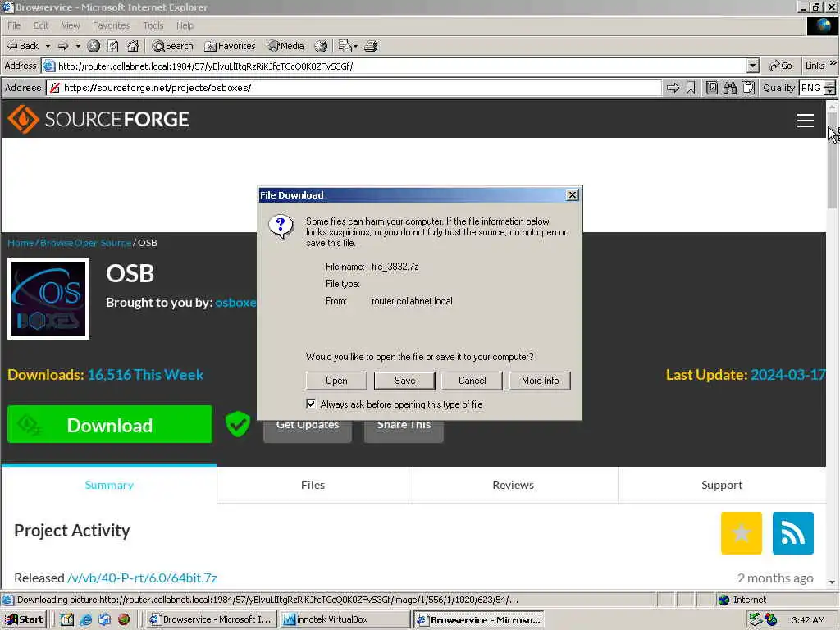The image size is (840, 630).
Task: Decrease Quality with the down stepper
Action: click(830, 92)
